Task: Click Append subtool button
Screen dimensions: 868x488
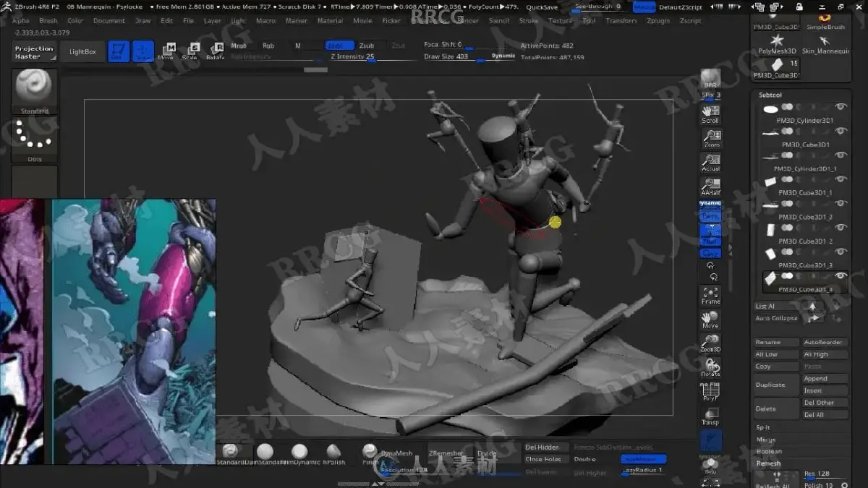Action: pos(825,379)
